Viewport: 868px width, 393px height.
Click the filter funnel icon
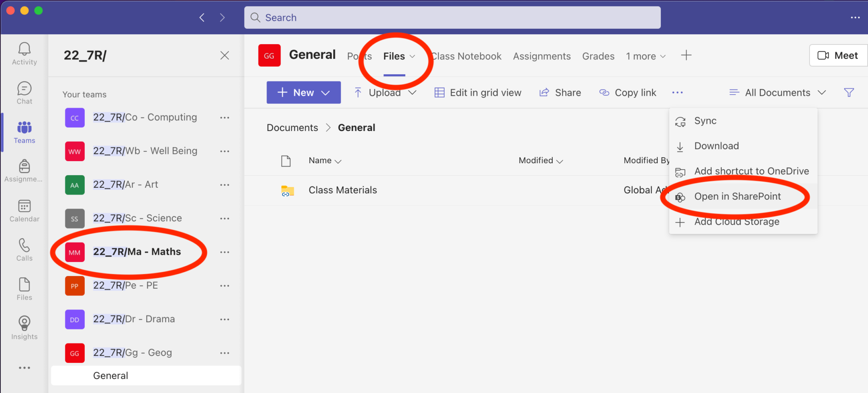[849, 92]
